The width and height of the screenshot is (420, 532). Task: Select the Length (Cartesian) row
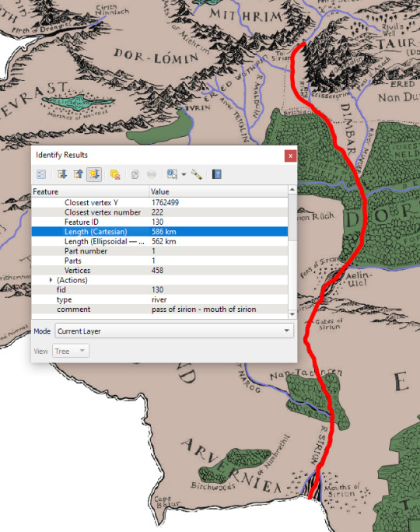click(159, 232)
